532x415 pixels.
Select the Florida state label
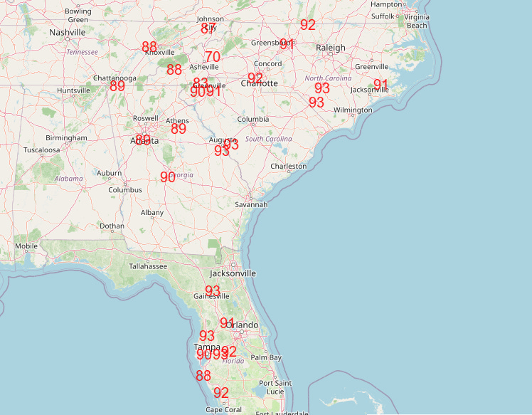233,361
